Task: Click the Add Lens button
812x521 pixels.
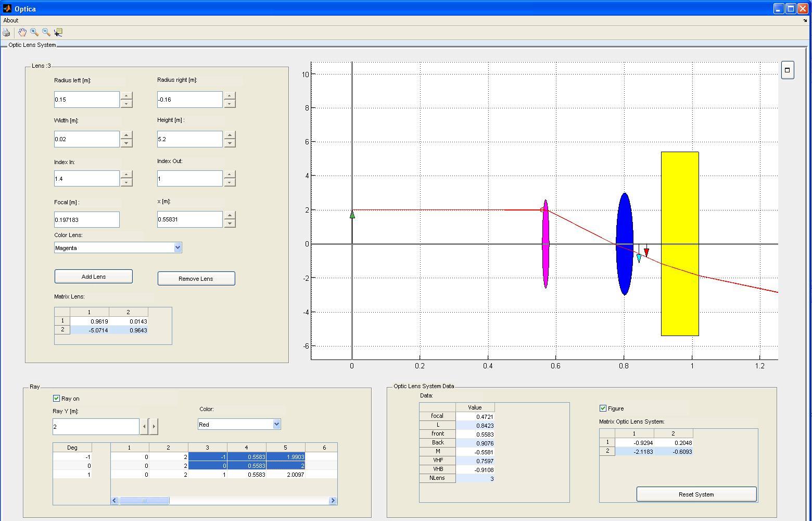Action: click(94, 277)
